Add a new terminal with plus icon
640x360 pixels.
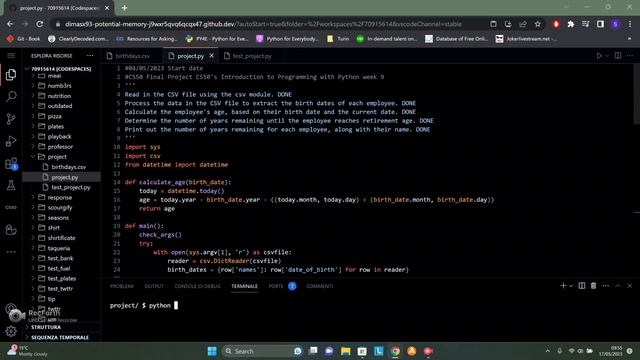[x=563, y=286]
